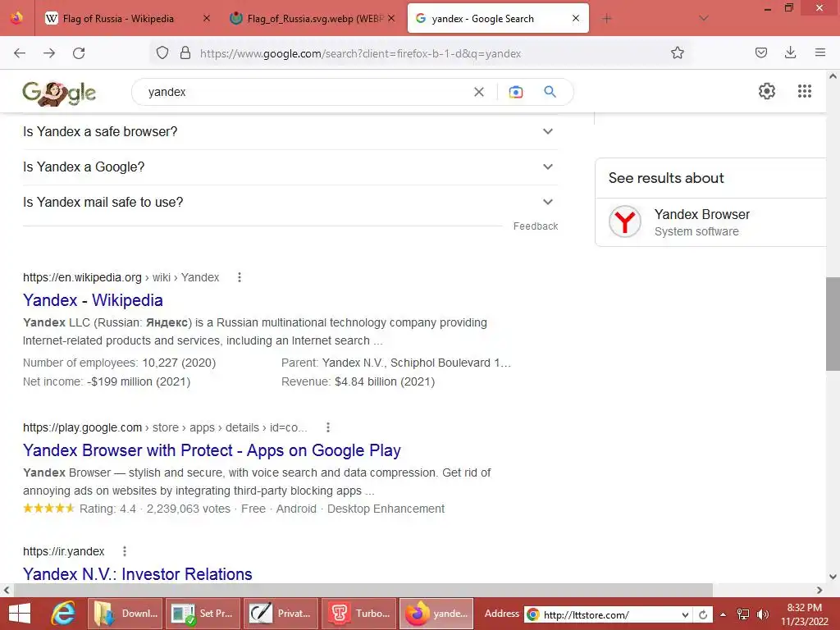List all open tabs dropdown
840x630 pixels.
pos(704,18)
